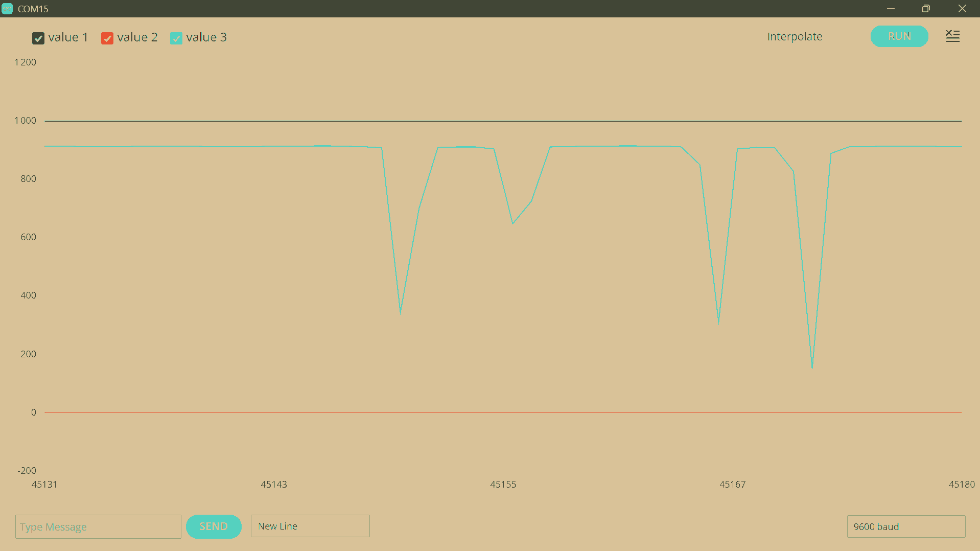Toggle the value 3 checkbox
Image resolution: width=980 pixels, height=551 pixels.
(176, 38)
